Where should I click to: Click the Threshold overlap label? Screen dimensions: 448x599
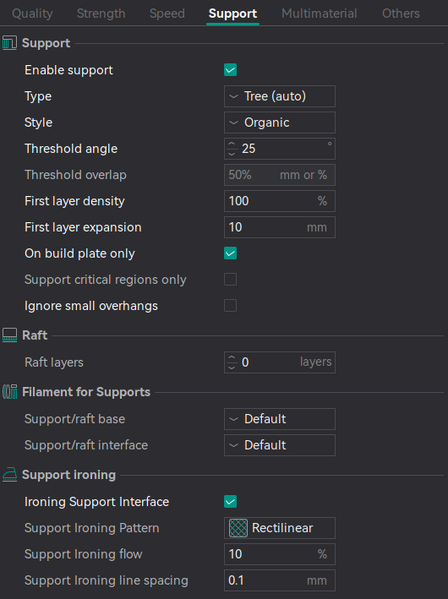click(76, 175)
